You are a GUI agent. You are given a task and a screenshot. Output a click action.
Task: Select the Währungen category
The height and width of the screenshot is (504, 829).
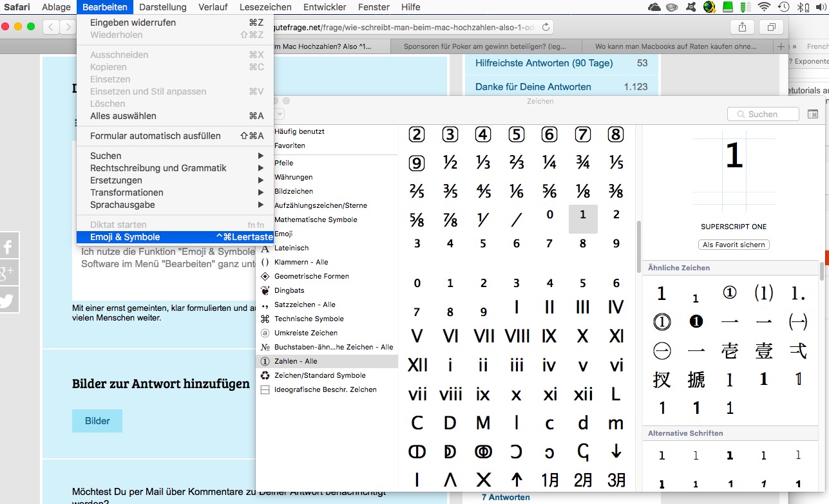(293, 177)
